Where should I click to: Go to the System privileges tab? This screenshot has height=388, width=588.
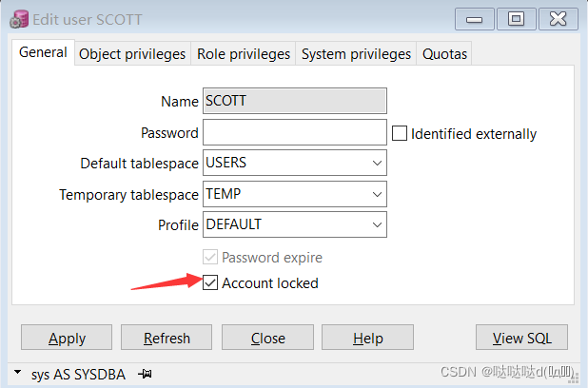click(356, 54)
